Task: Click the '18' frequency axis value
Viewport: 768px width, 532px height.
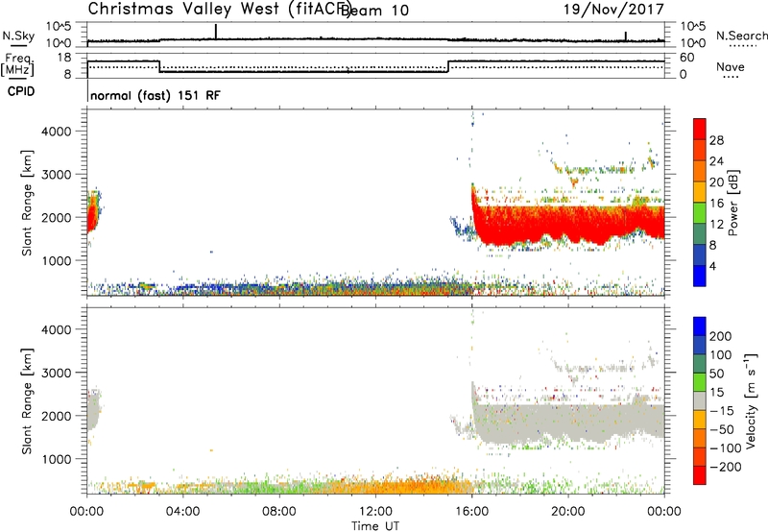Action: [x=64, y=58]
